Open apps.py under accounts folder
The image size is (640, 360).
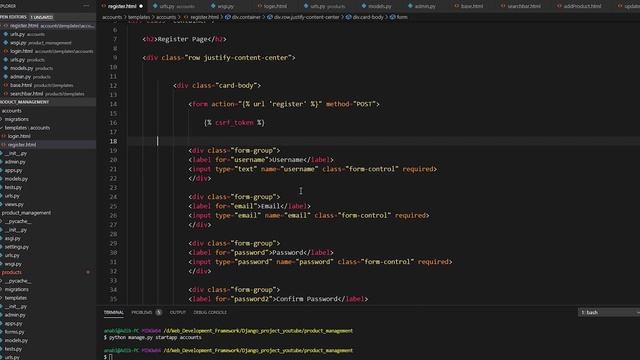48,170
